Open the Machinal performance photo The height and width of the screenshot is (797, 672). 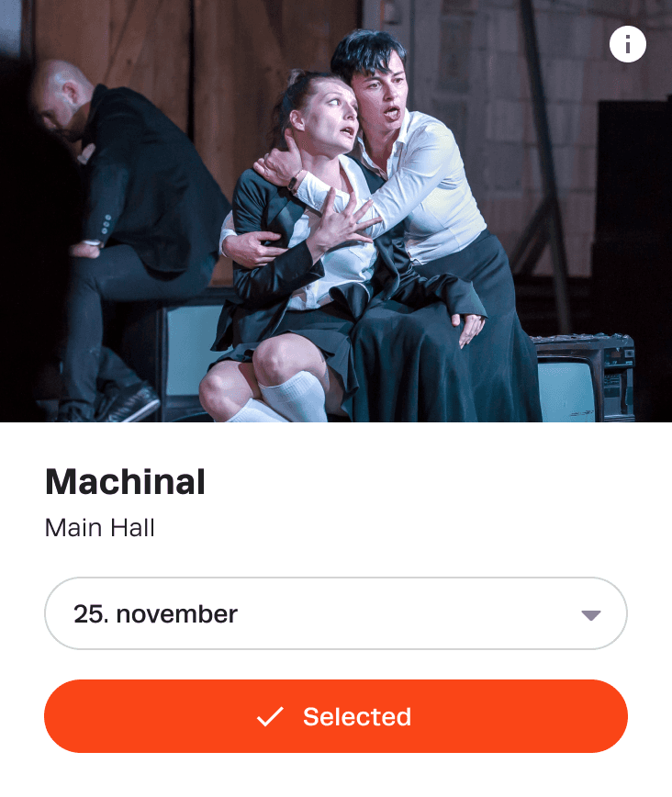[x=336, y=211]
